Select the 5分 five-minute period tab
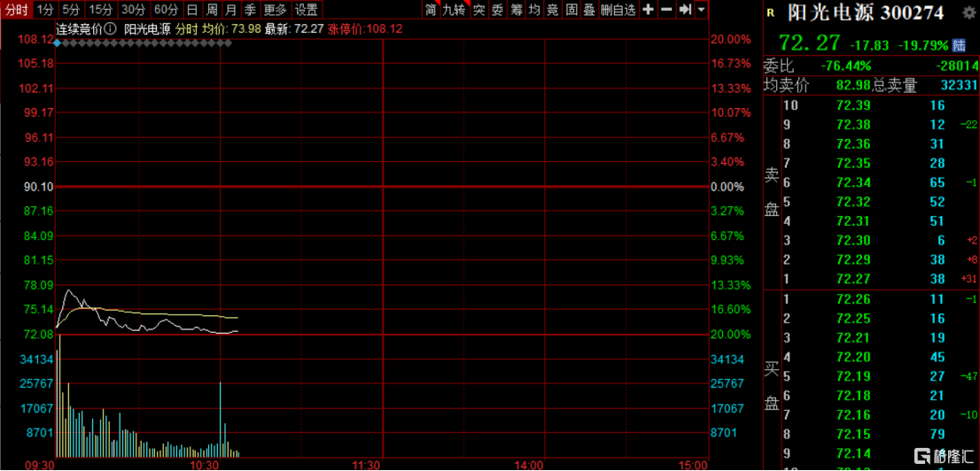Screen dimensions: 980x471 [x=71, y=10]
